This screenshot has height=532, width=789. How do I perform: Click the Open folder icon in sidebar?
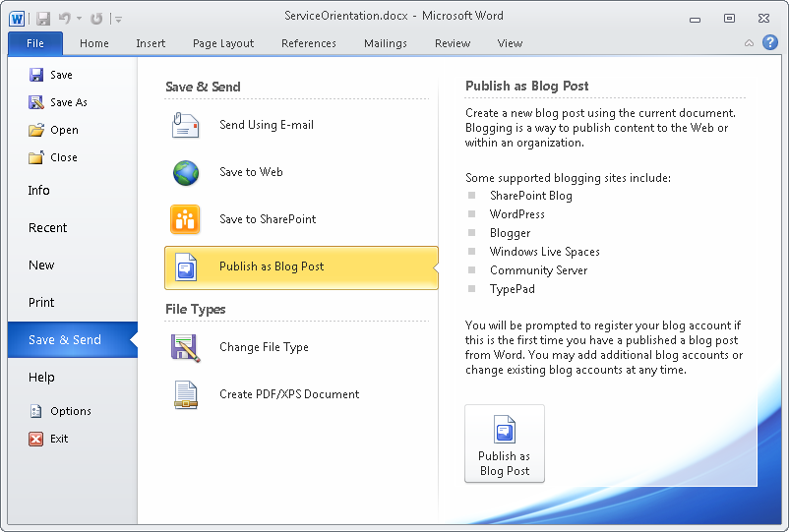click(x=36, y=130)
